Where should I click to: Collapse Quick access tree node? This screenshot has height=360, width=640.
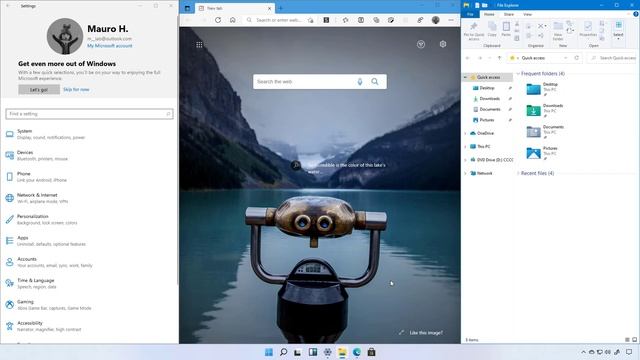465,77
